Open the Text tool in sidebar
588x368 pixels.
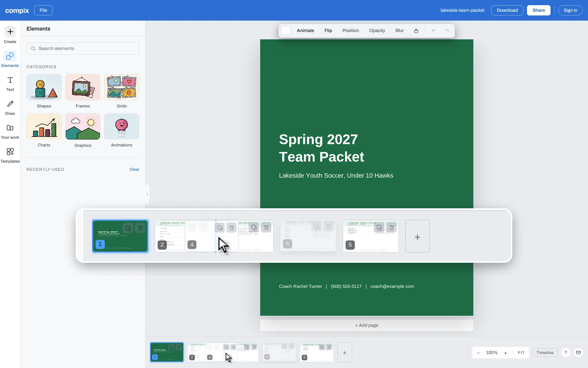10,83
